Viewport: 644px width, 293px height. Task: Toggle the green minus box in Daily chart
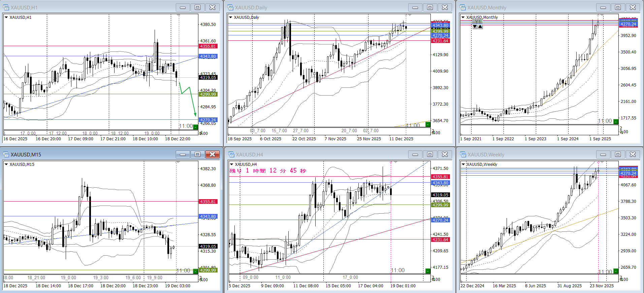pyautogui.click(x=428, y=124)
